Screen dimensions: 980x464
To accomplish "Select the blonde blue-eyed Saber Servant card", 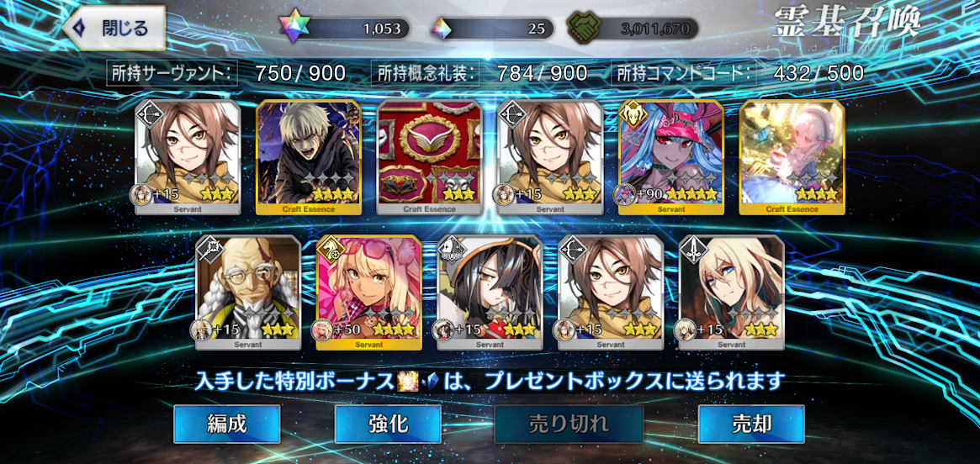I will pos(731,293).
